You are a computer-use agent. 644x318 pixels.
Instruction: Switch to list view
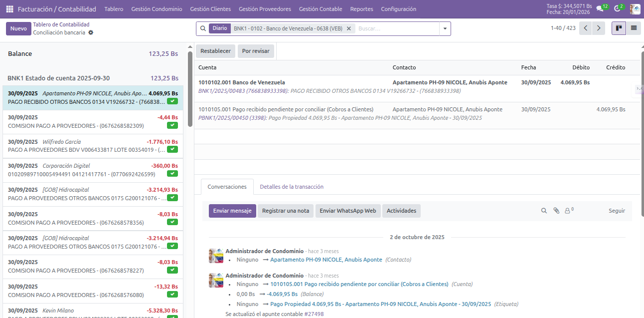(x=634, y=28)
